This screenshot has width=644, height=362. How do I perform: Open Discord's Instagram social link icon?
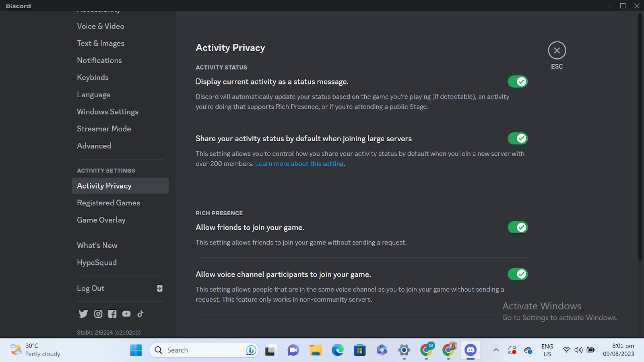tap(98, 314)
